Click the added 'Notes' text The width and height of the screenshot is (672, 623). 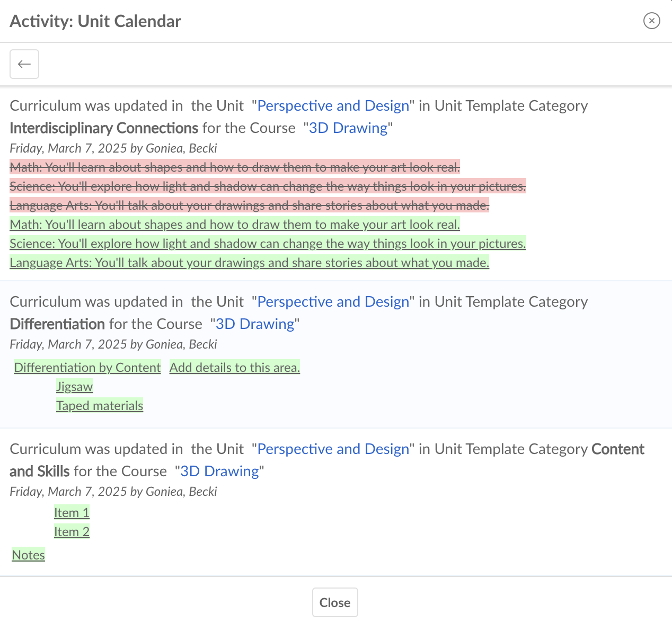click(x=29, y=555)
